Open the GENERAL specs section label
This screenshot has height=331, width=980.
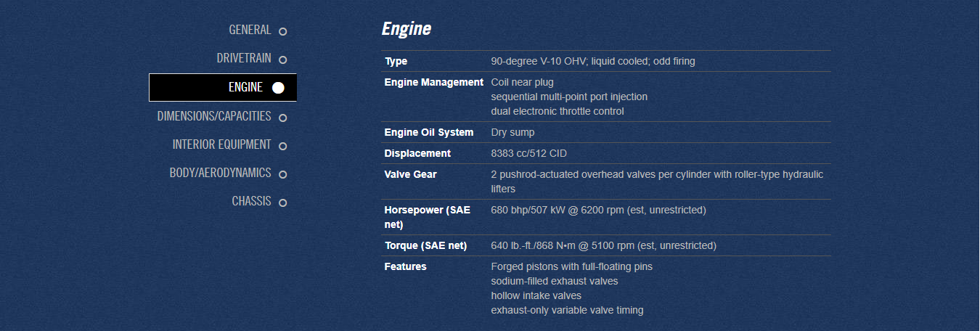(250, 30)
